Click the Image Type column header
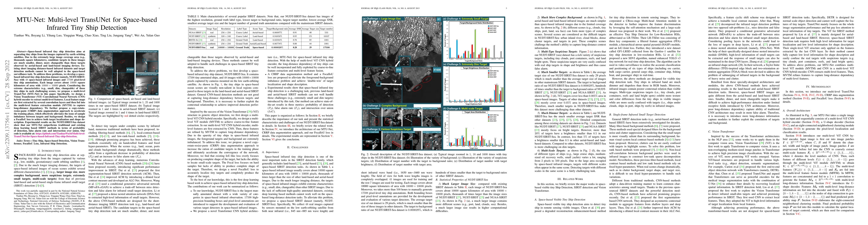The height and width of the screenshot is (225, 868). [x=212, y=29]
